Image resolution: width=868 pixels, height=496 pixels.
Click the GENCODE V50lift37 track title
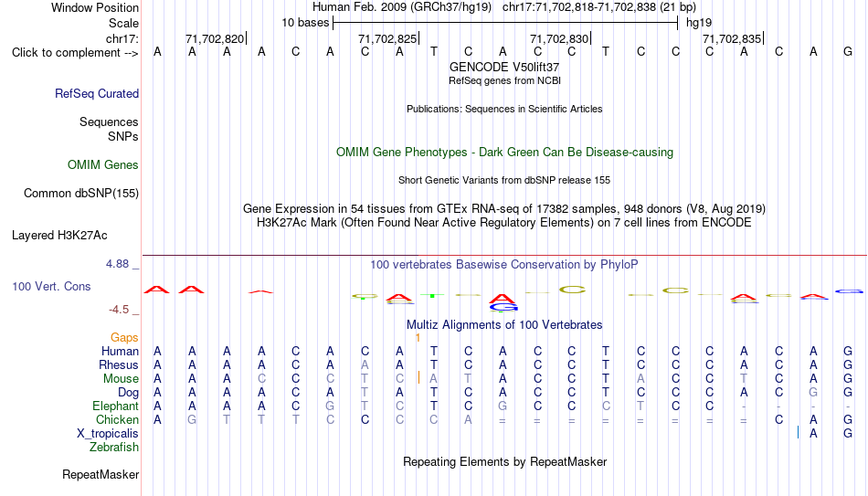[x=504, y=67]
